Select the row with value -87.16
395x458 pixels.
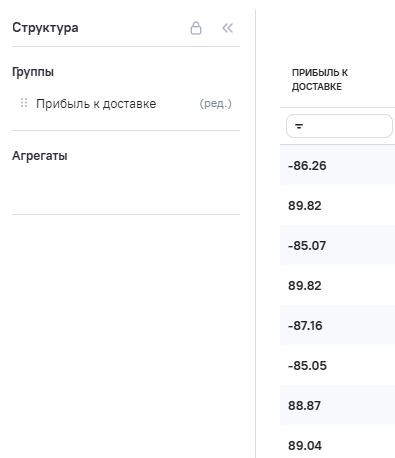click(x=337, y=325)
